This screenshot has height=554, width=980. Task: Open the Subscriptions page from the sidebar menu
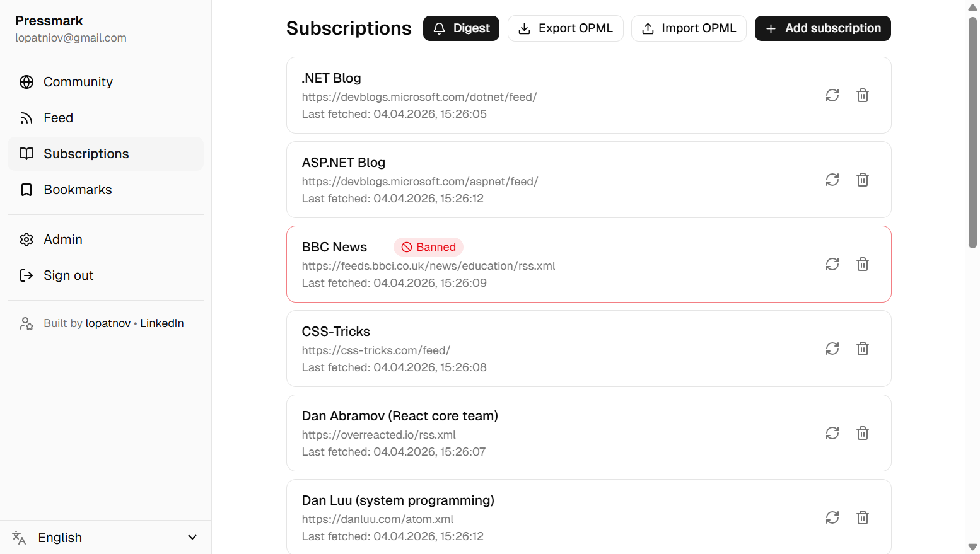point(86,153)
